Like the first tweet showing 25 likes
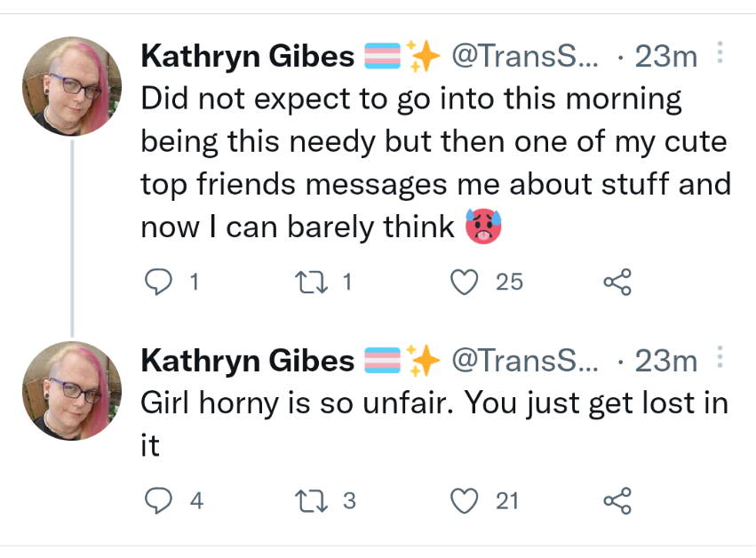 (x=465, y=283)
